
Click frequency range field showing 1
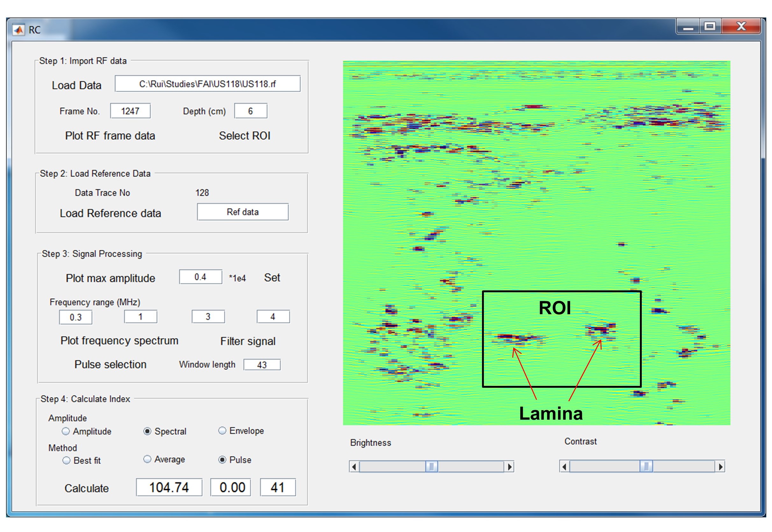pyautogui.click(x=141, y=317)
